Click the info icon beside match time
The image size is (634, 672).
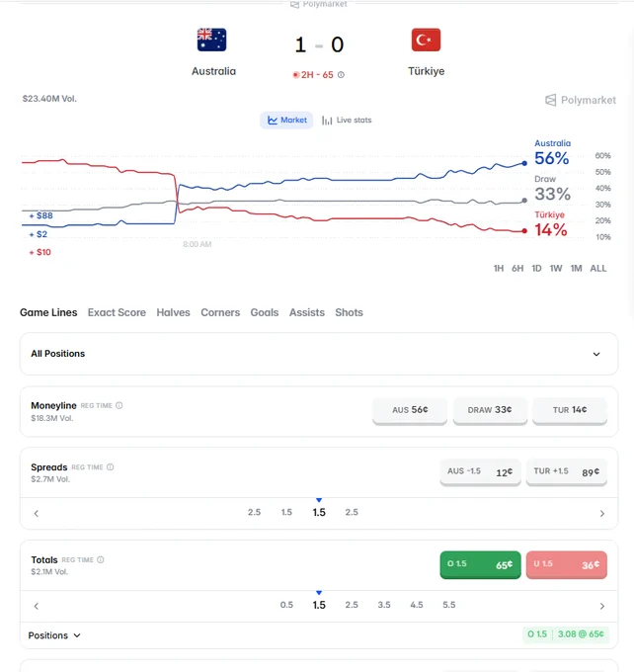341,75
